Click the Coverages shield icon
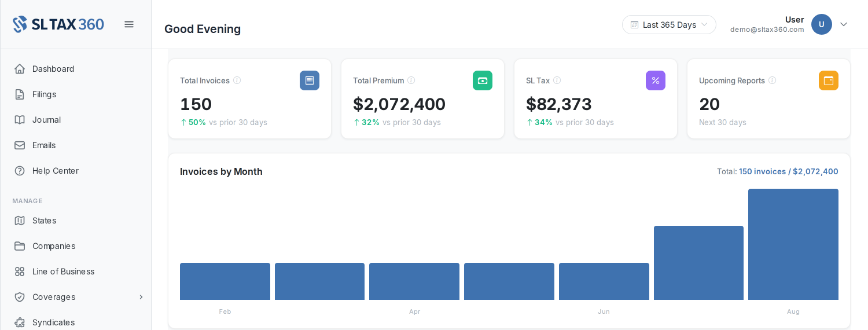 point(20,297)
